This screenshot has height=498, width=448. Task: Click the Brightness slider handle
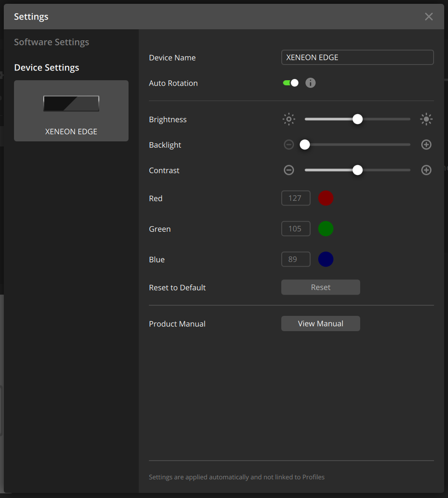(x=358, y=119)
